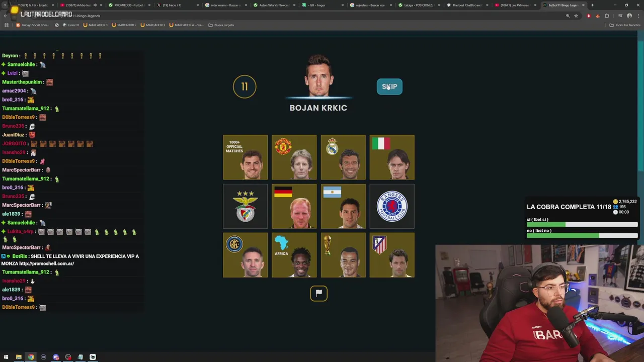Open the MARCADOR 2 bookmark
Screen dimensions: 644x362
(x=124, y=25)
